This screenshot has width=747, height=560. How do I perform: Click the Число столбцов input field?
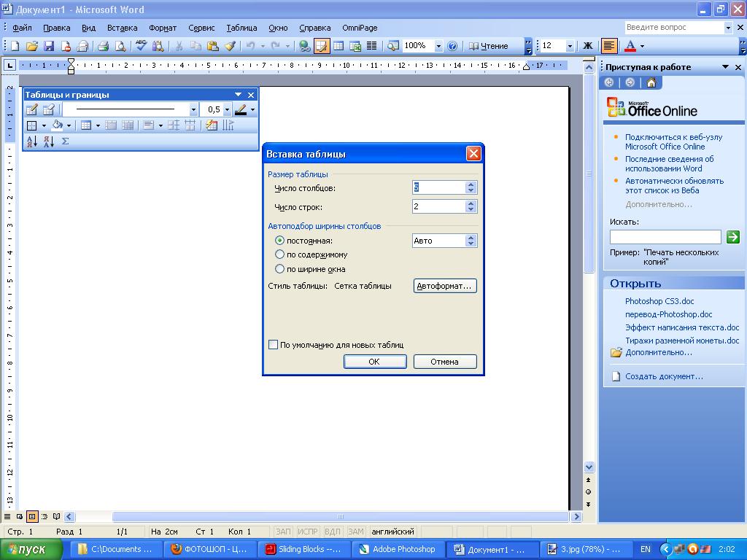pos(438,187)
